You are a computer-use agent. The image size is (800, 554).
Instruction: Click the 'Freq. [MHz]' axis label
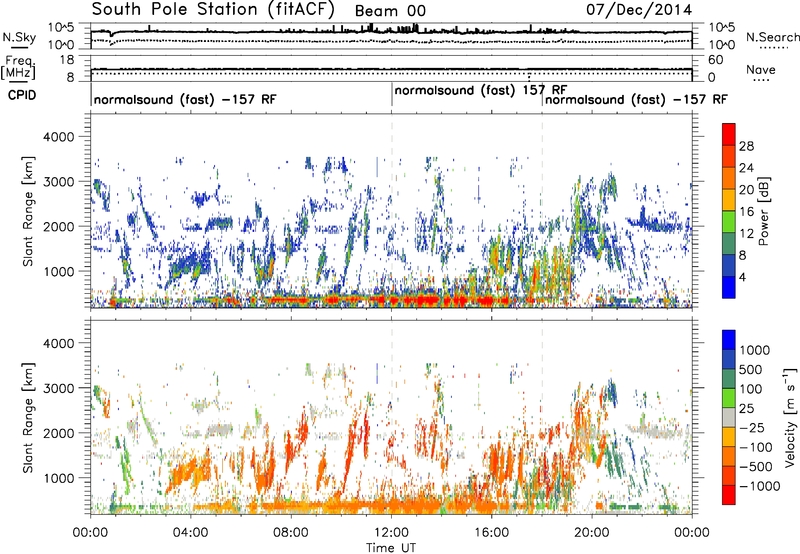point(18,68)
